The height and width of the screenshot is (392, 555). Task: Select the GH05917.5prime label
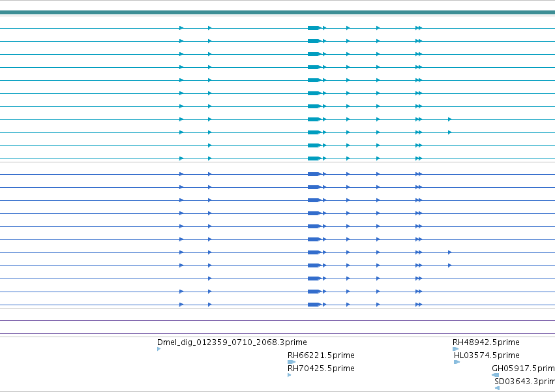coord(524,369)
